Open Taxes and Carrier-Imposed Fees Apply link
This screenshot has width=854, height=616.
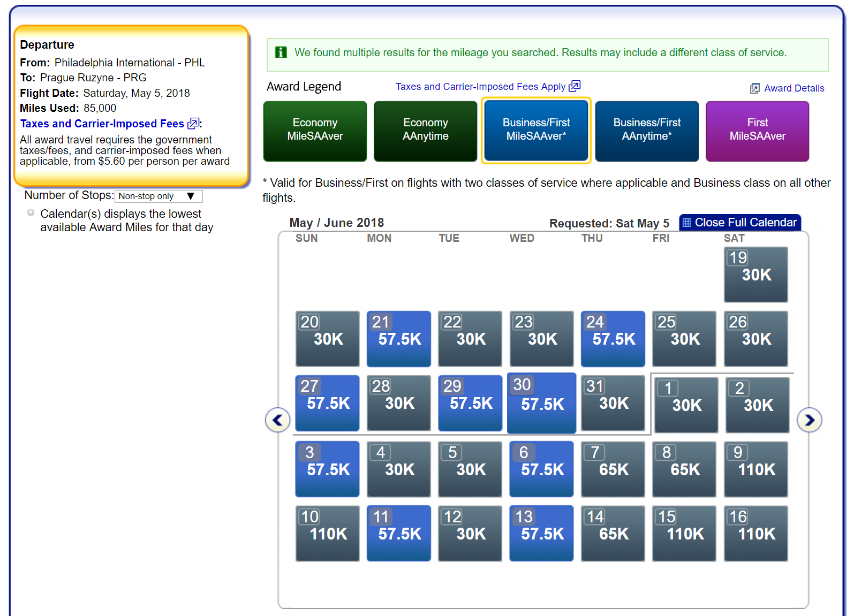(x=480, y=87)
